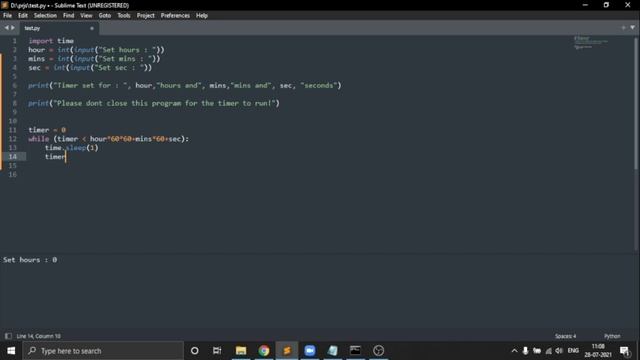Switch to Sublime Text taskbar icon

(x=287, y=351)
